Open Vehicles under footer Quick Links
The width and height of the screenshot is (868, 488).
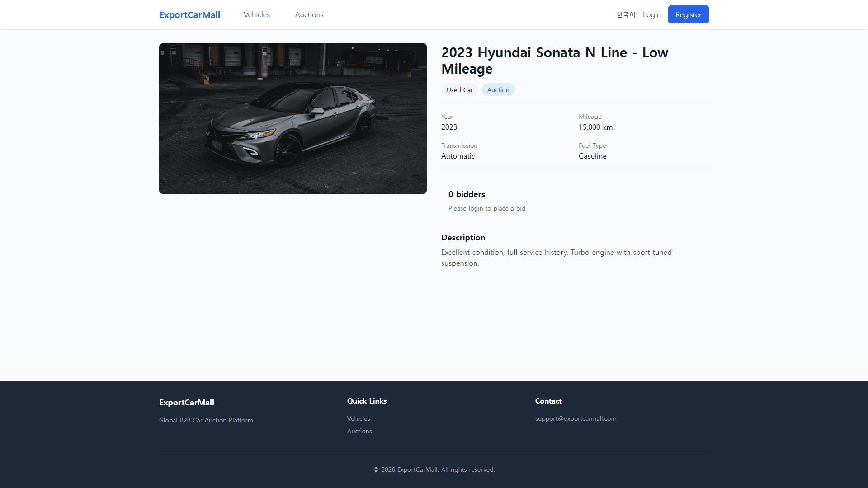(x=358, y=419)
